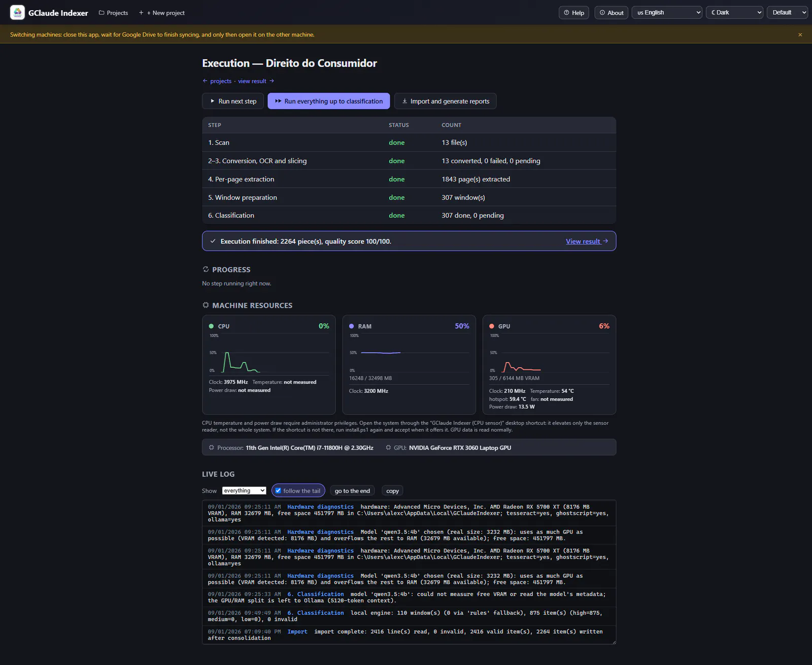Click the RAM usage graph

(409, 353)
